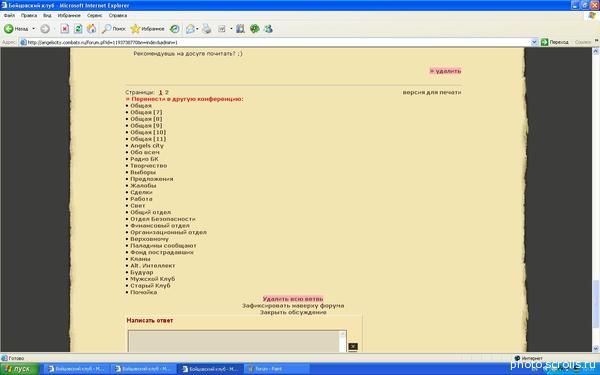Image resolution: width=600 pixels, height=375 pixels.
Task: Click the Mail envelope toolbar icon
Action: tap(190, 29)
